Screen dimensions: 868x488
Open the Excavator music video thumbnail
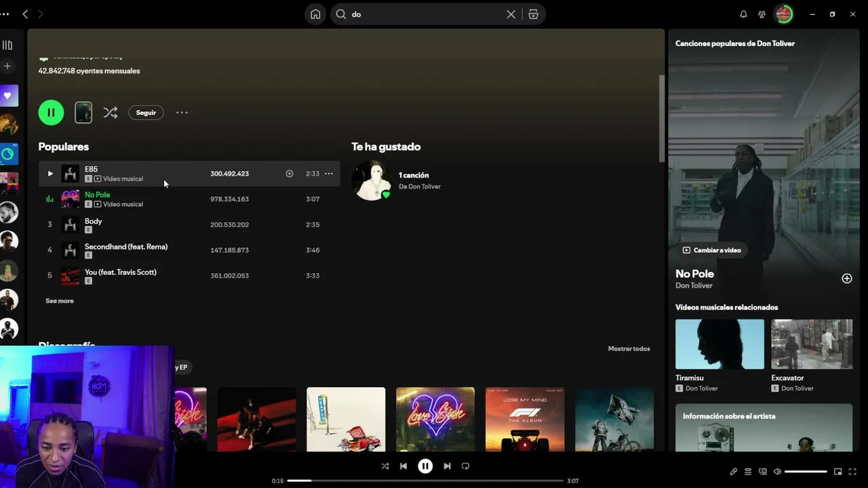[x=812, y=344]
